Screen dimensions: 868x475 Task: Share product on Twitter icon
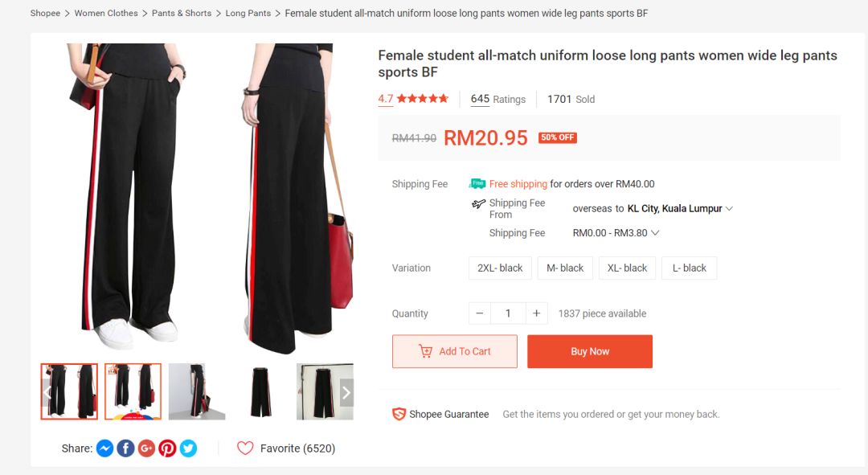188,448
